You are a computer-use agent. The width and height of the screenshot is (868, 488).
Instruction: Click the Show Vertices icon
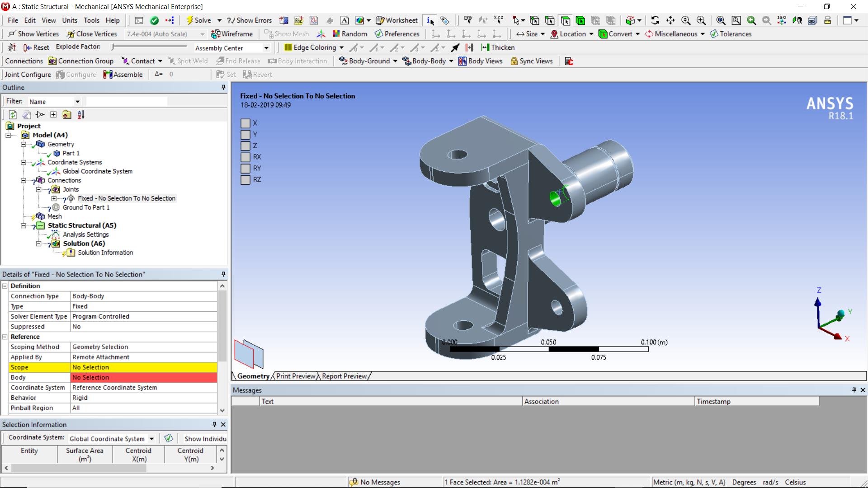[12, 34]
